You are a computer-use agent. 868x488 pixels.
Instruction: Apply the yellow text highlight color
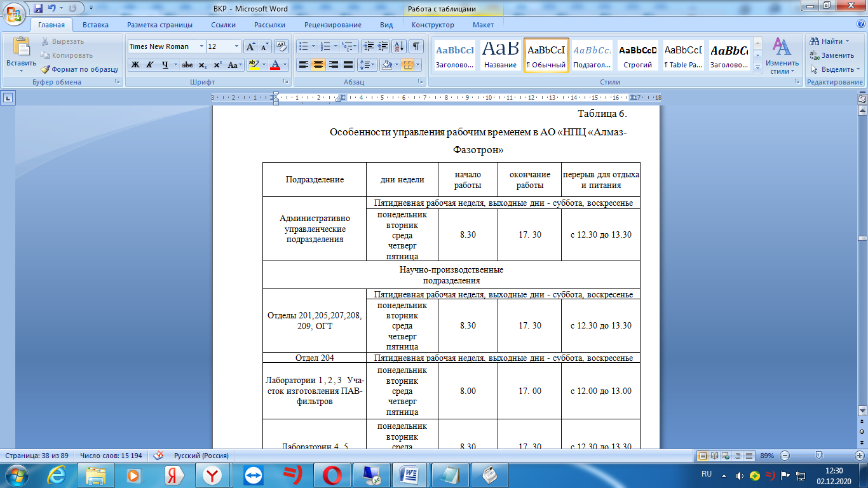click(253, 65)
